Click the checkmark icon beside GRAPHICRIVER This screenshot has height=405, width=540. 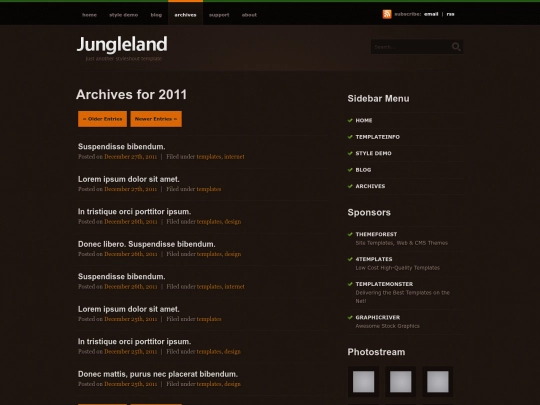click(x=350, y=317)
